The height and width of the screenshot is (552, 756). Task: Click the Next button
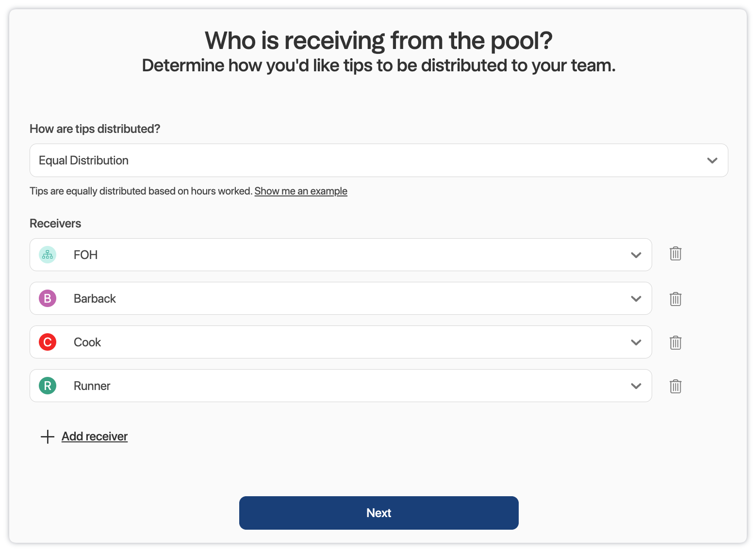click(378, 513)
